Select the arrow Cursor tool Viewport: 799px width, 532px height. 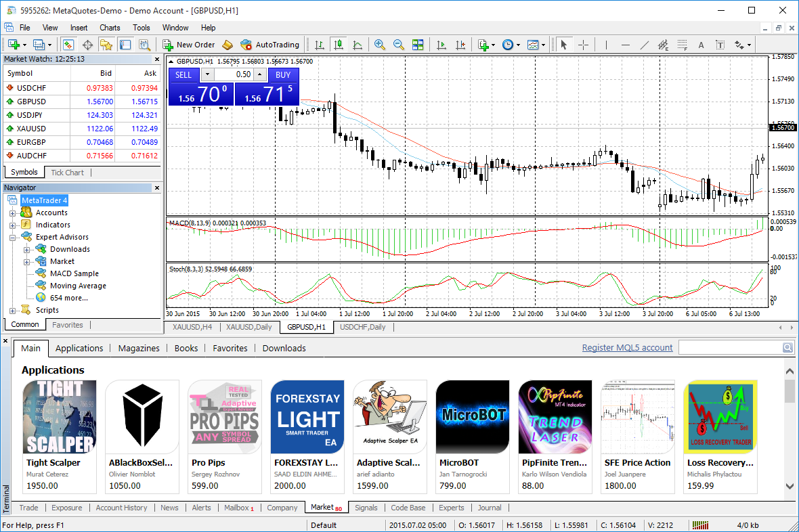[563, 45]
